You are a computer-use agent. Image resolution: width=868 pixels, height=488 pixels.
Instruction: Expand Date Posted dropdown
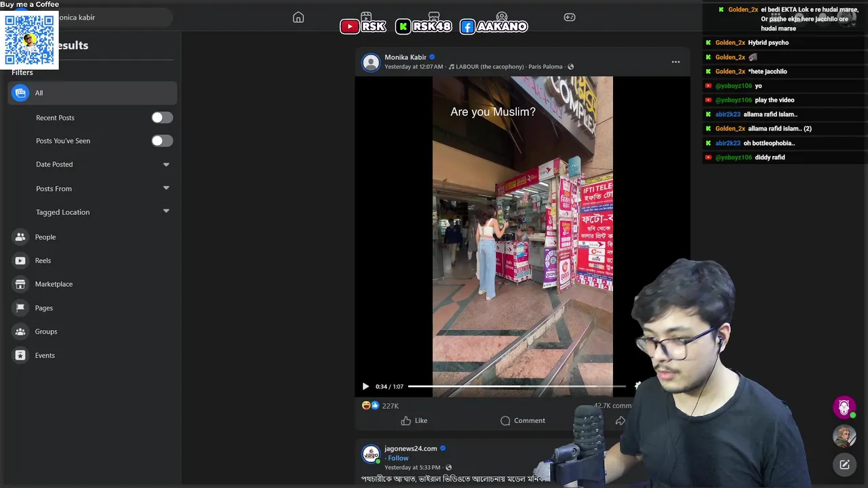point(166,165)
